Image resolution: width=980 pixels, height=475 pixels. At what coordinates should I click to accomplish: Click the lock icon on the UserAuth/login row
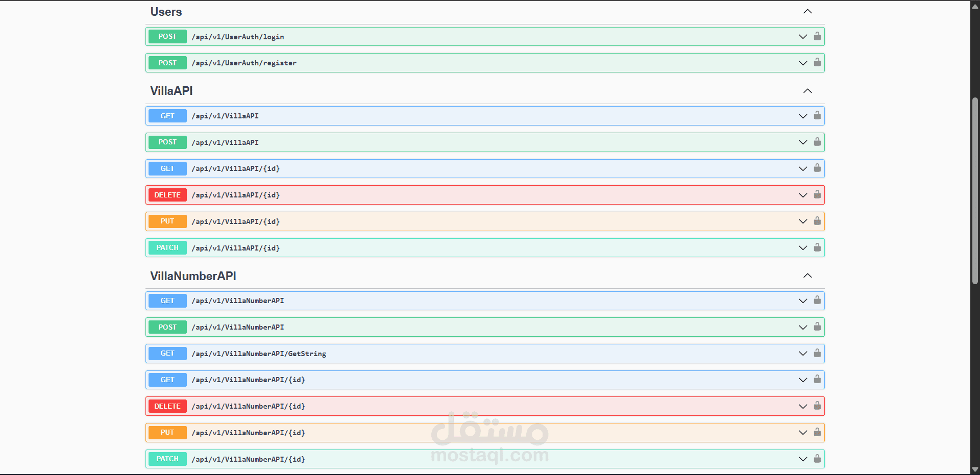click(817, 36)
